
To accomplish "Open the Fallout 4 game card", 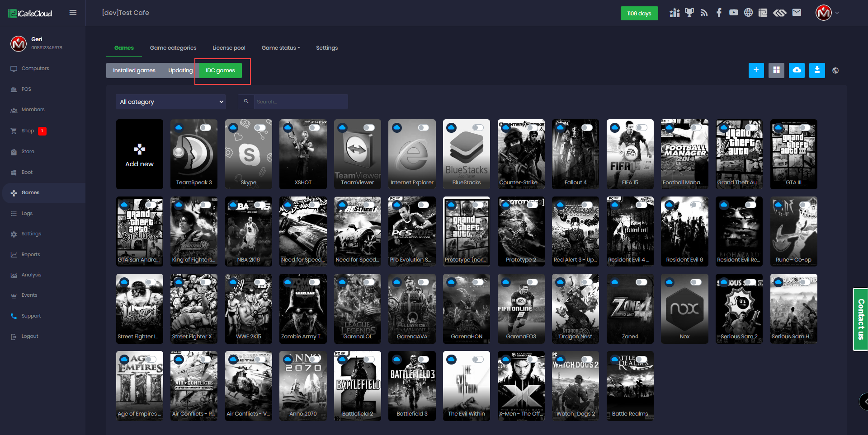I will 576,154.
